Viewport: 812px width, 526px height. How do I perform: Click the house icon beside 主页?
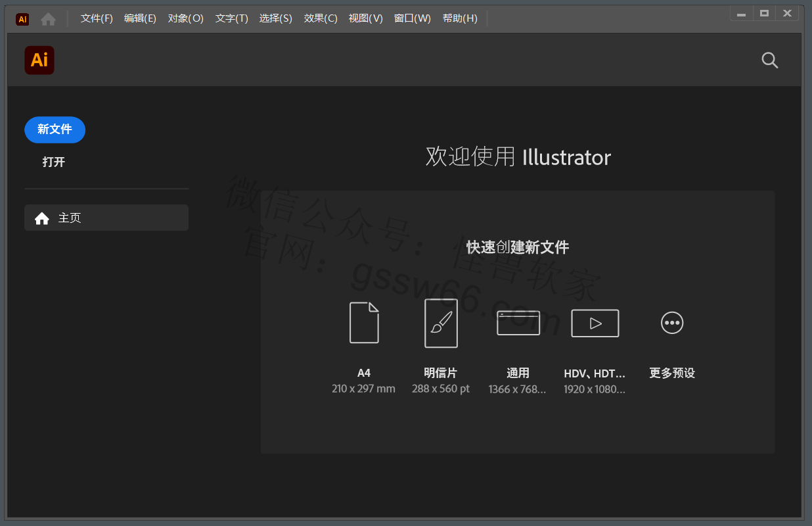[42, 218]
